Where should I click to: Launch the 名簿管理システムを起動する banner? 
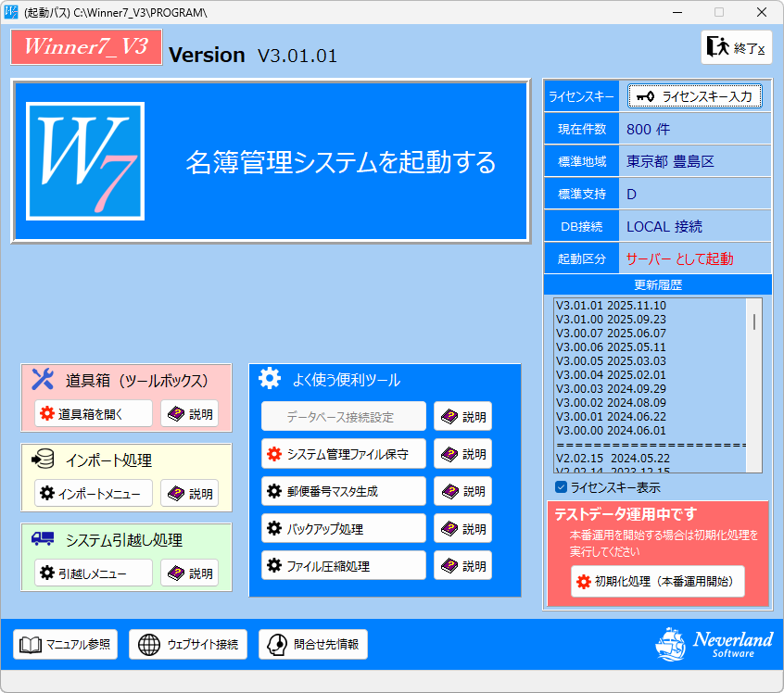click(271, 161)
